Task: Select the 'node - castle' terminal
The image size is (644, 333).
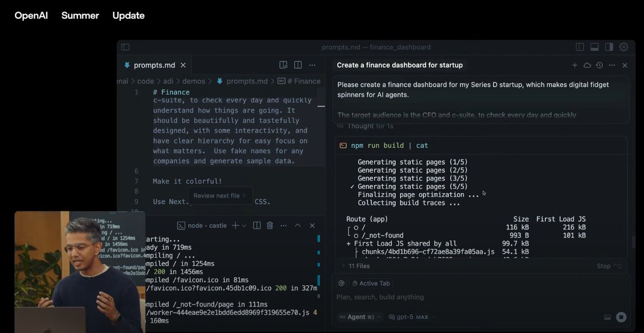Action: pyautogui.click(x=202, y=226)
